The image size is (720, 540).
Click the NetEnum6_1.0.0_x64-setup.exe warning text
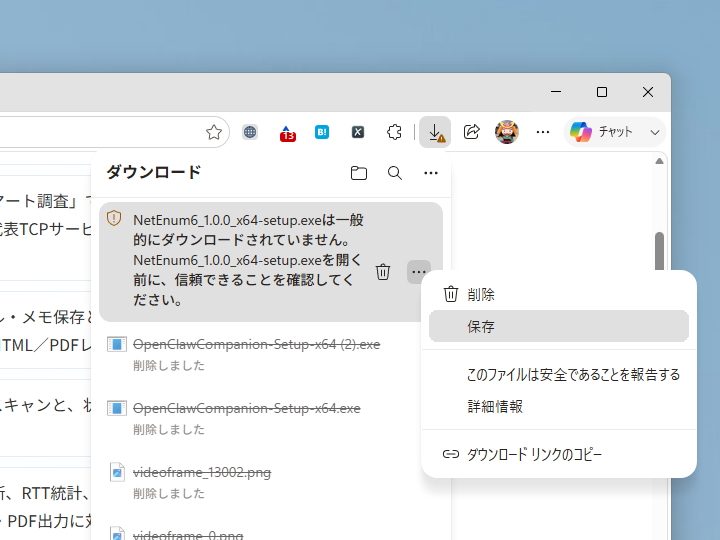248,260
